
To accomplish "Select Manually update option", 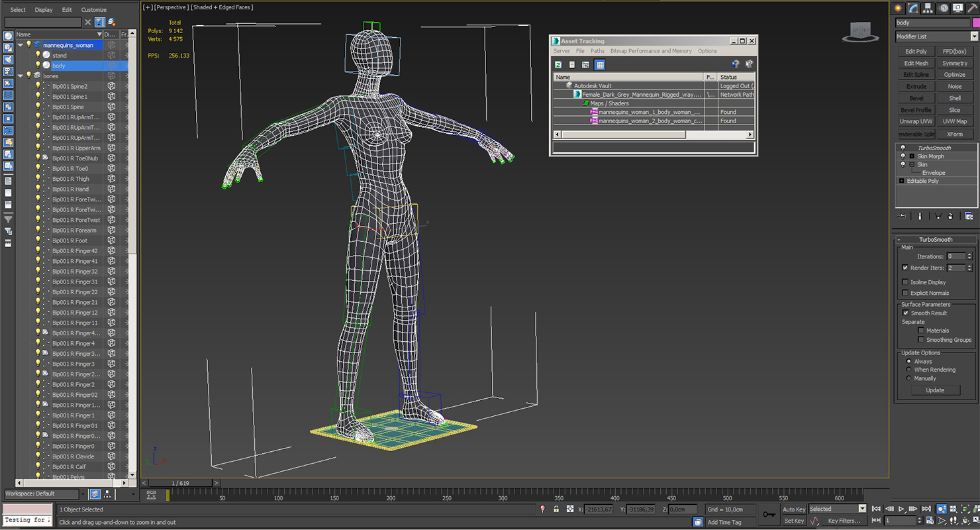I will 908,378.
